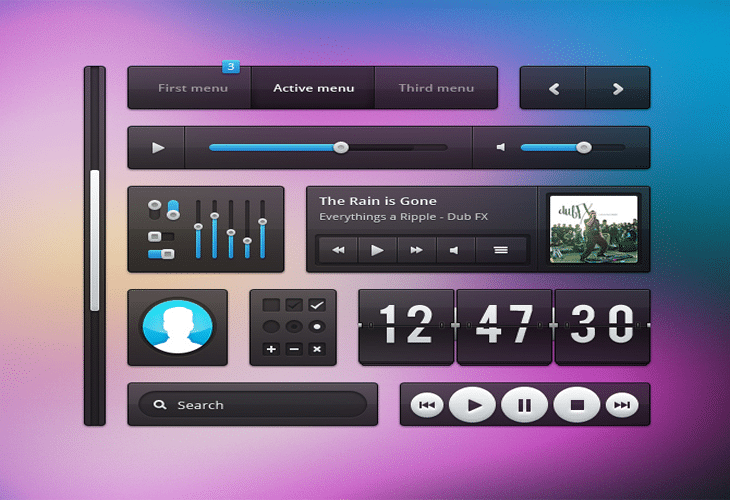Screen dimensions: 730x500
Task: Open the First menu tab
Action: (189, 88)
